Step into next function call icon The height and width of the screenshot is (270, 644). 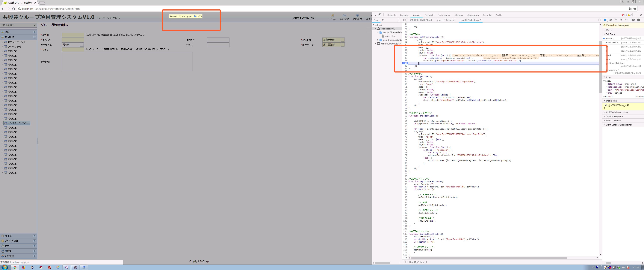click(616, 20)
